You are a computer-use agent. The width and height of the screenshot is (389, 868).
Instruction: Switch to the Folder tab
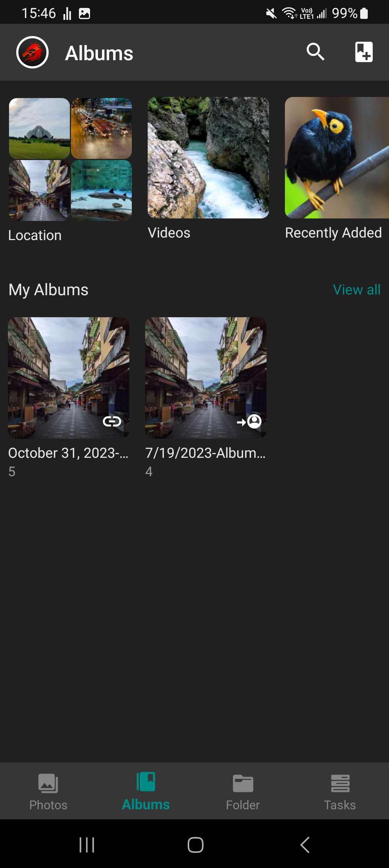(243, 790)
